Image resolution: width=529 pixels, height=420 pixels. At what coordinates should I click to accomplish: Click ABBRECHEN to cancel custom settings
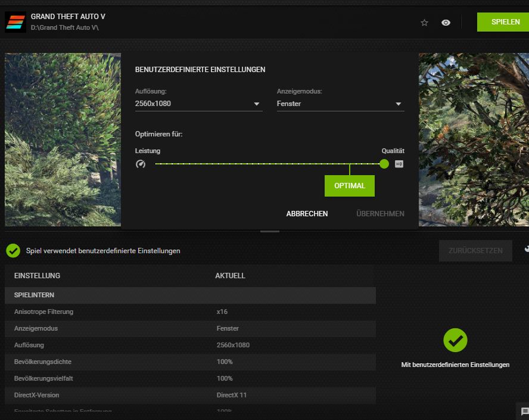(x=307, y=213)
